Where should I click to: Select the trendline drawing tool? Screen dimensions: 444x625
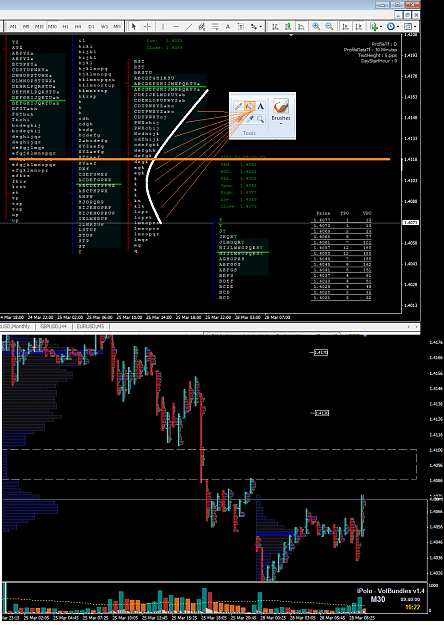tap(189, 26)
